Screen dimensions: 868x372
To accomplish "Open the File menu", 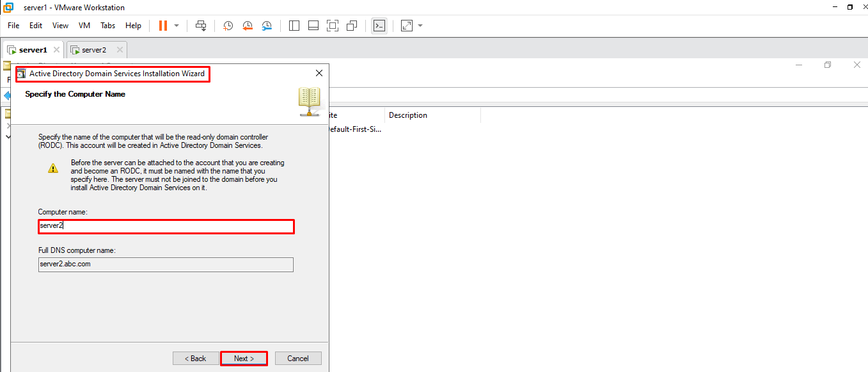I will (x=13, y=26).
